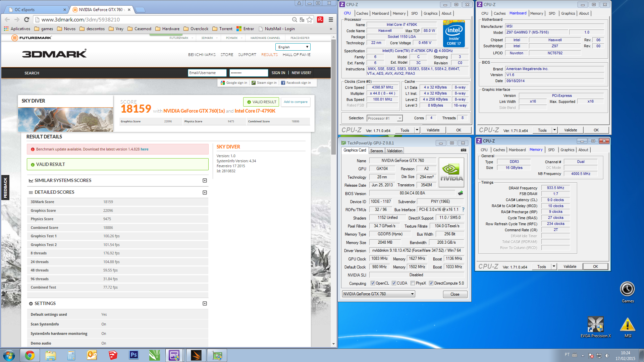Viewport: 644px width, 362px height.
Task: Click Validate in Mainboard CPU-Z window
Action: coord(571,130)
